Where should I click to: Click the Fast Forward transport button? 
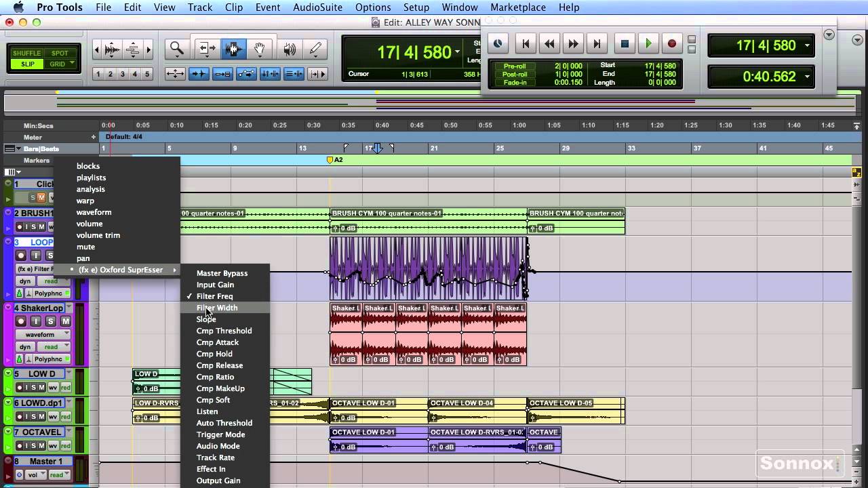573,44
